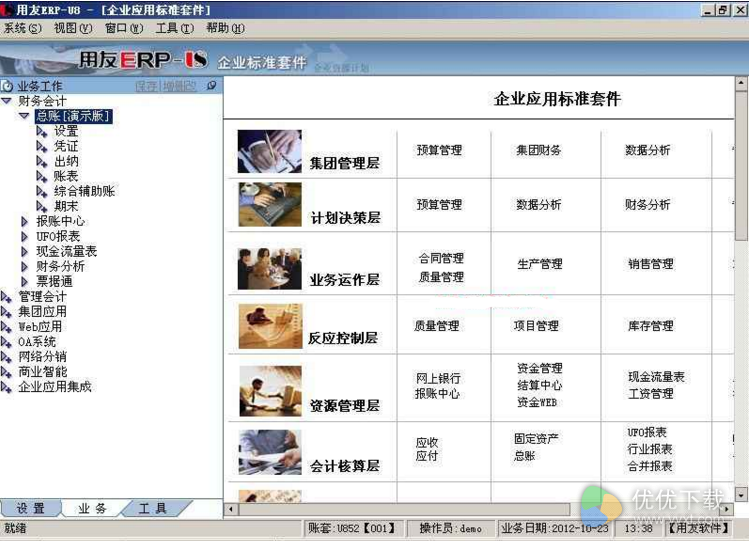Screen dimensions: 751x541
Task: Click the 计划决策层 picture thumbnail
Action: click(270, 204)
